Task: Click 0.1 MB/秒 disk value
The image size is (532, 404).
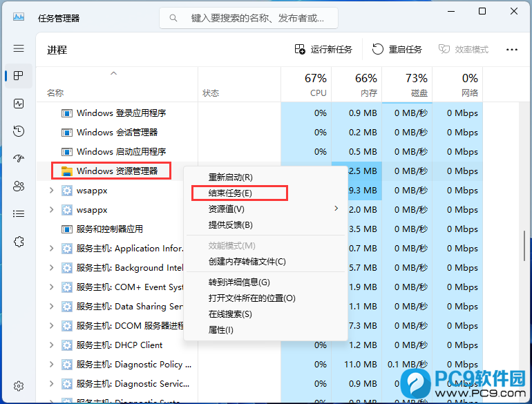Action: [408, 365]
